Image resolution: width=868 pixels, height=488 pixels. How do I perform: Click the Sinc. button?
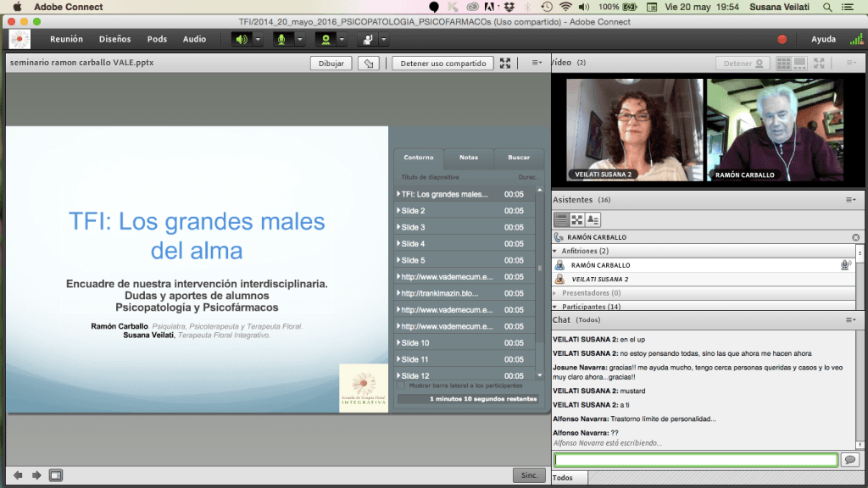tap(529, 475)
